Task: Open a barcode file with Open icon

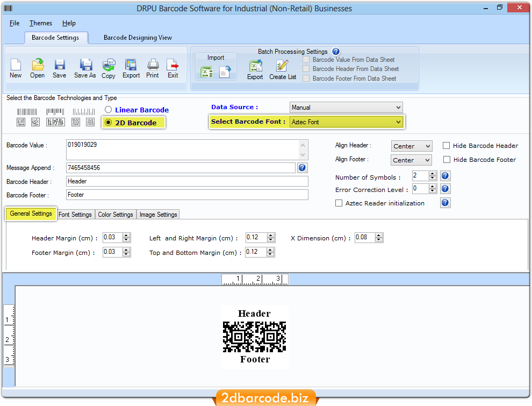Action: (x=37, y=68)
